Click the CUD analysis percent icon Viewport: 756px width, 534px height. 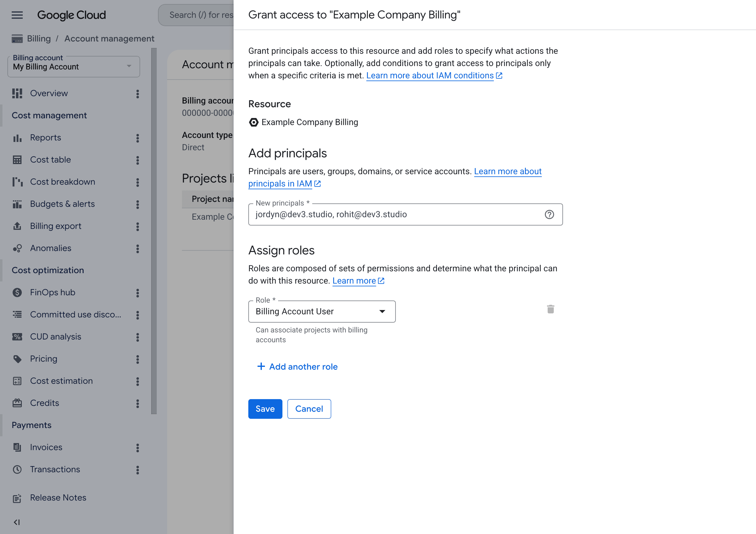[x=17, y=337]
